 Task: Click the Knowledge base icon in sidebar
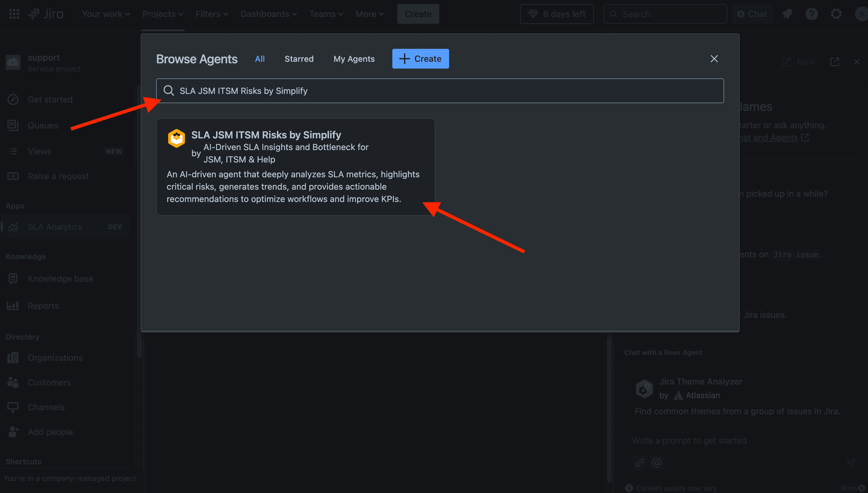pos(13,278)
